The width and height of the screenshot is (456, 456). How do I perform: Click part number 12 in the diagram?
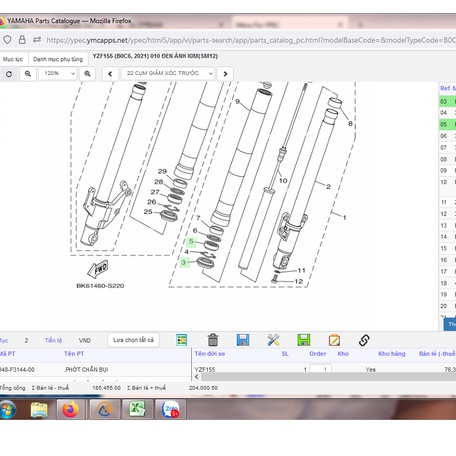(298, 282)
